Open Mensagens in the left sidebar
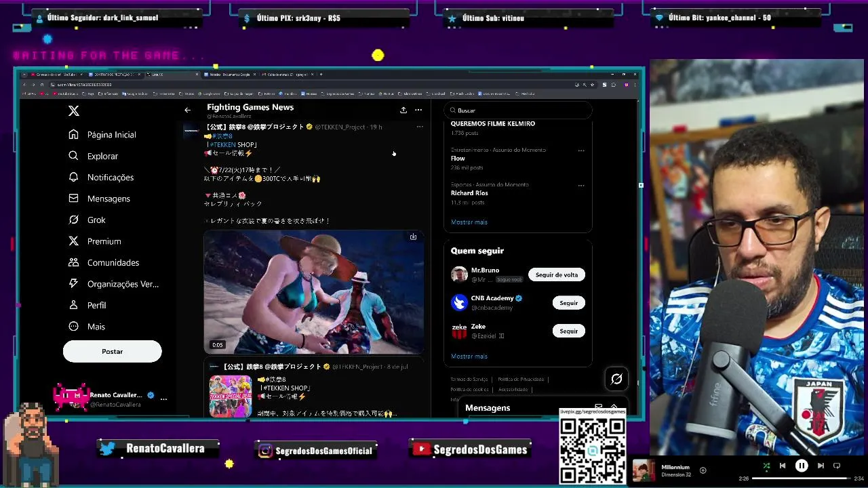The image size is (868, 488). tap(99, 199)
